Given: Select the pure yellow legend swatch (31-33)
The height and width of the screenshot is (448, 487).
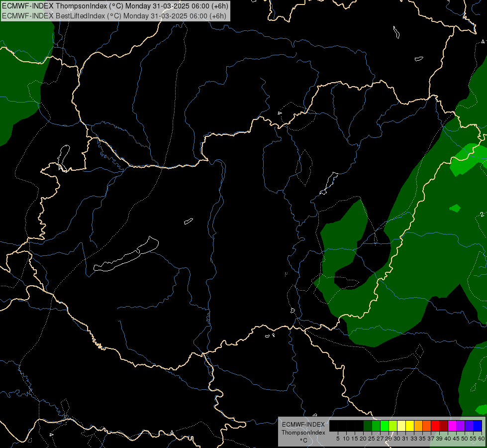Looking at the screenshot, I should point(410,426).
